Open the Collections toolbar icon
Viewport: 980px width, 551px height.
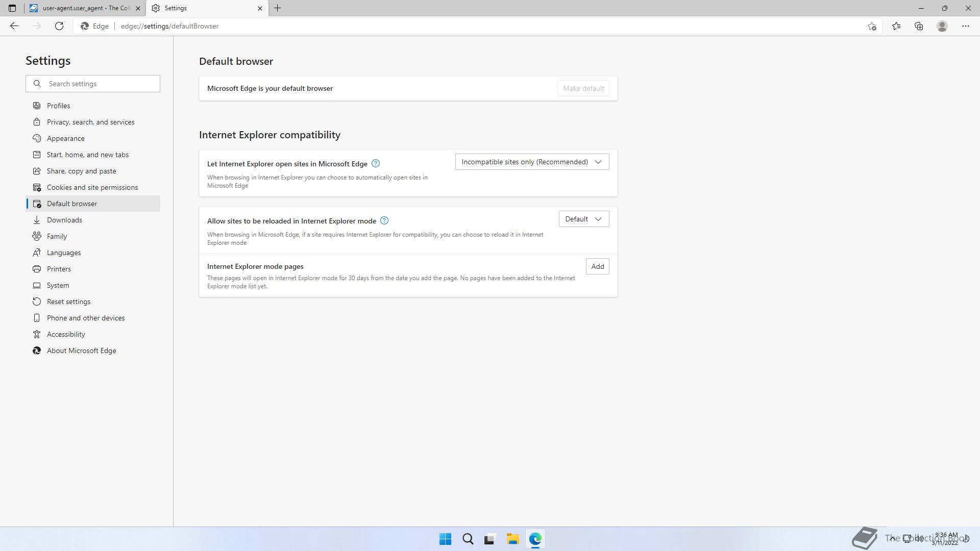coord(919,26)
